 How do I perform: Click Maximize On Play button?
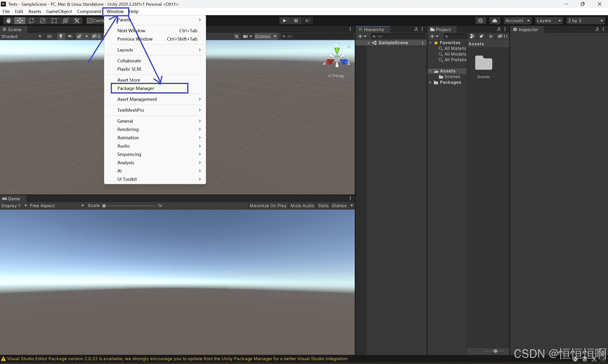(x=268, y=205)
